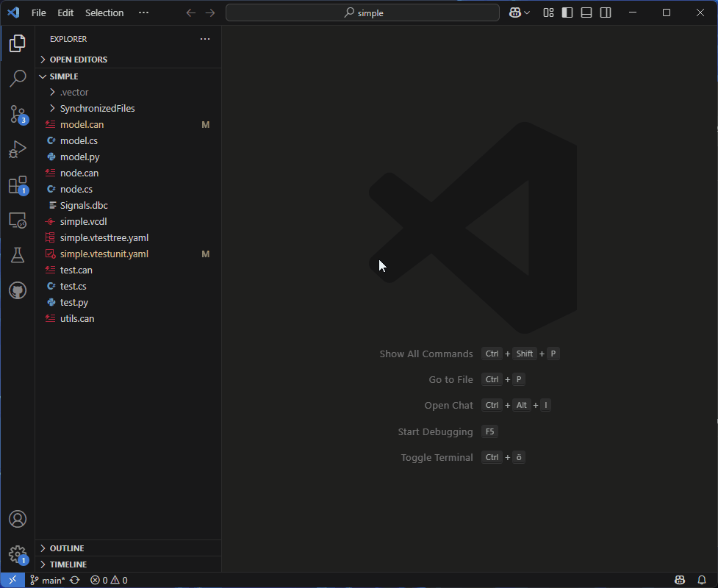Open simple.vtesttree.yaml file
This screenshot has width=718, height=588.
click(x=128, y=237)
